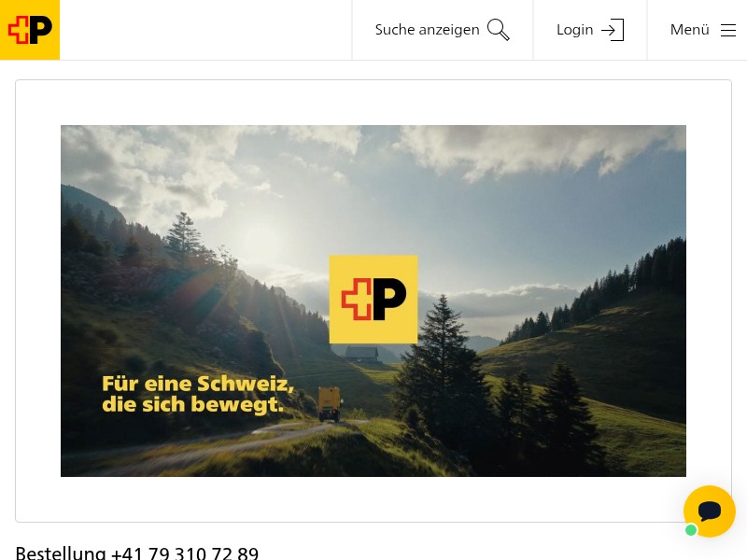Play video via centered yellow Post logo
Image resolution: width=747 pixels, height=560 pixels.
(373, 299)
